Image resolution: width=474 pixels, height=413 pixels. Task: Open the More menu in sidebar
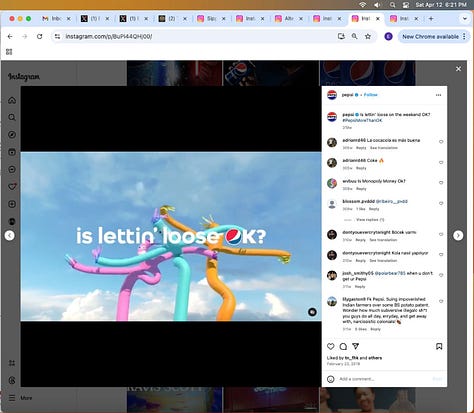20,398
